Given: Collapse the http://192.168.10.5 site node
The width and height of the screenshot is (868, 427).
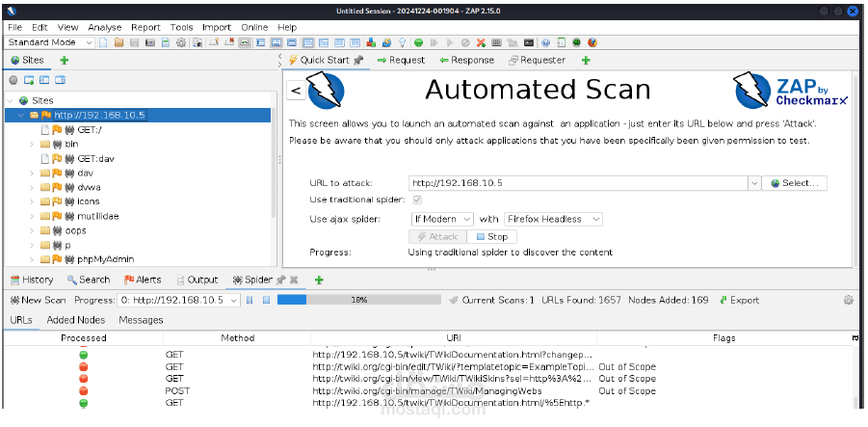Looking at the screenshot, I should (x=21, y=116).
